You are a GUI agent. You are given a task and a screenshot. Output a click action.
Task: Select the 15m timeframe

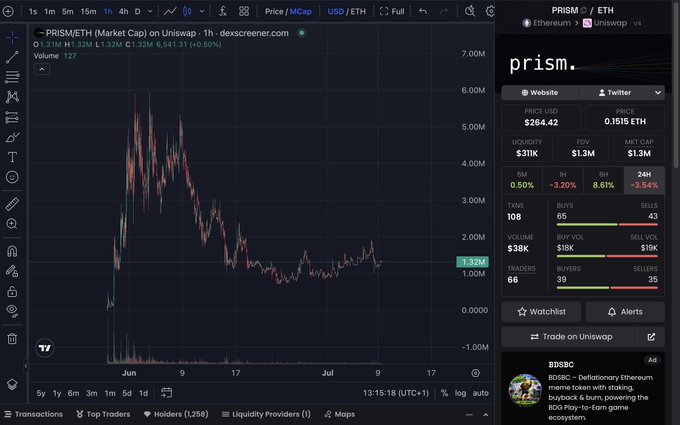[x=88, y=12]
